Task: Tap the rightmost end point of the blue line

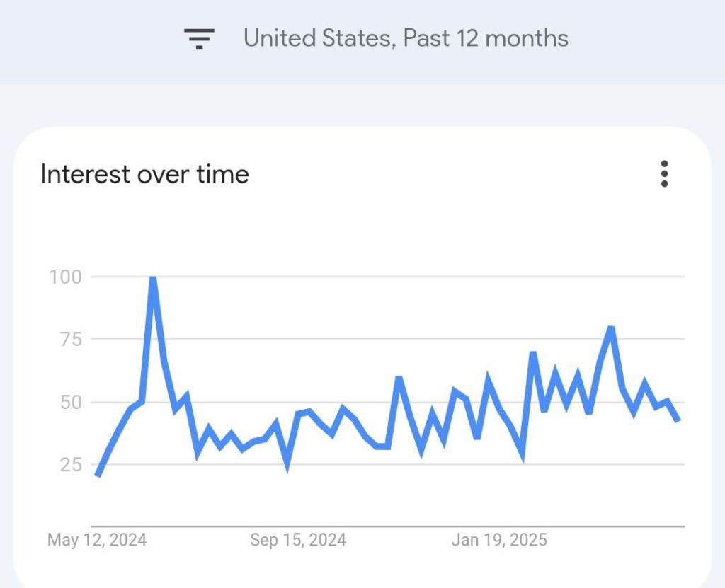Action: [678, 420]
